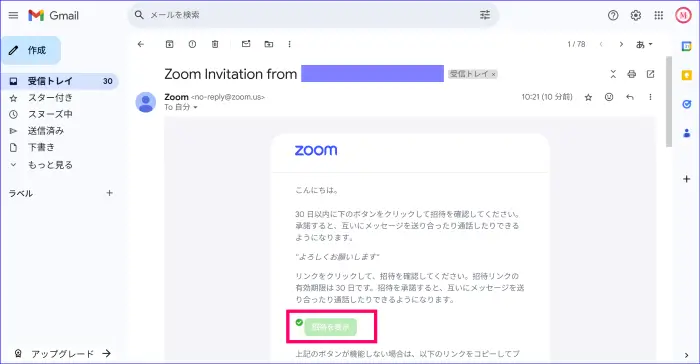
Task: Print the email
Action: tap(631, 74)
